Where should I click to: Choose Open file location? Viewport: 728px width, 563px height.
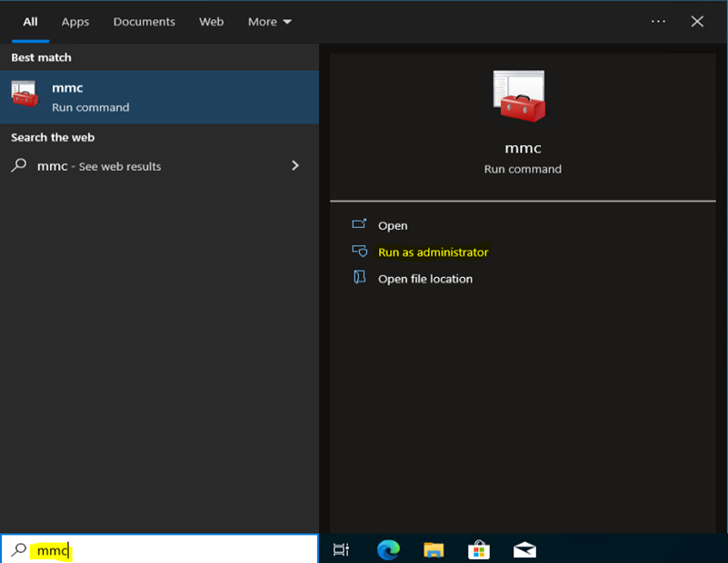click(x=424, y=279)
